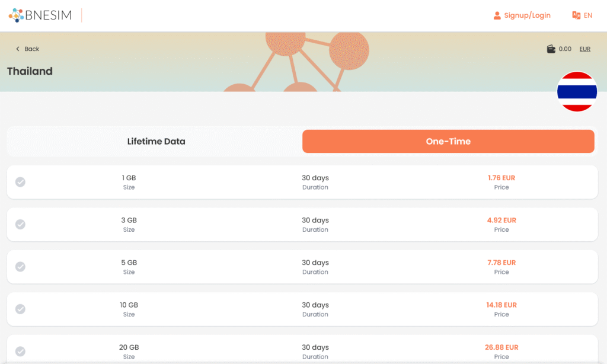607x364 pixels.
Task: Click the BNESIM logo
Action: coord(40,15)
